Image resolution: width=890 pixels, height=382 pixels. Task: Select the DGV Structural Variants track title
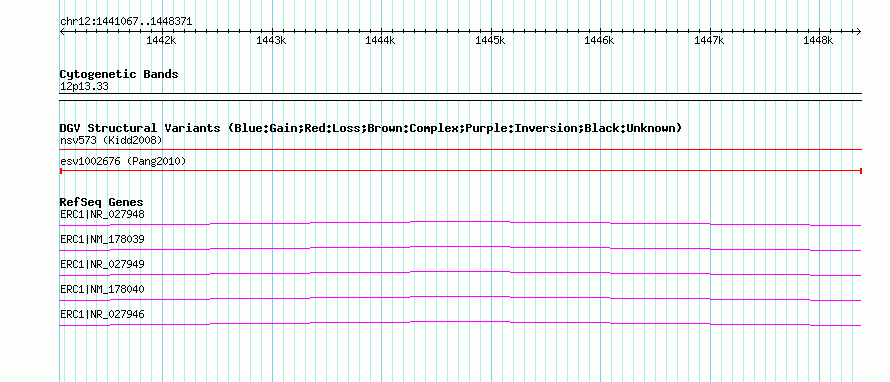[x=371, y=128]
